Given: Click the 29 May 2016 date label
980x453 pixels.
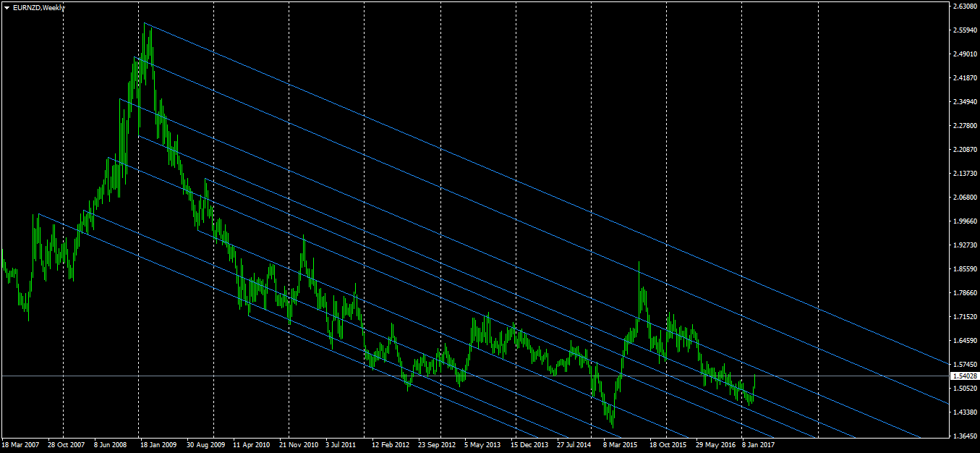Looking at the screenshot, I should click(715, 445).
